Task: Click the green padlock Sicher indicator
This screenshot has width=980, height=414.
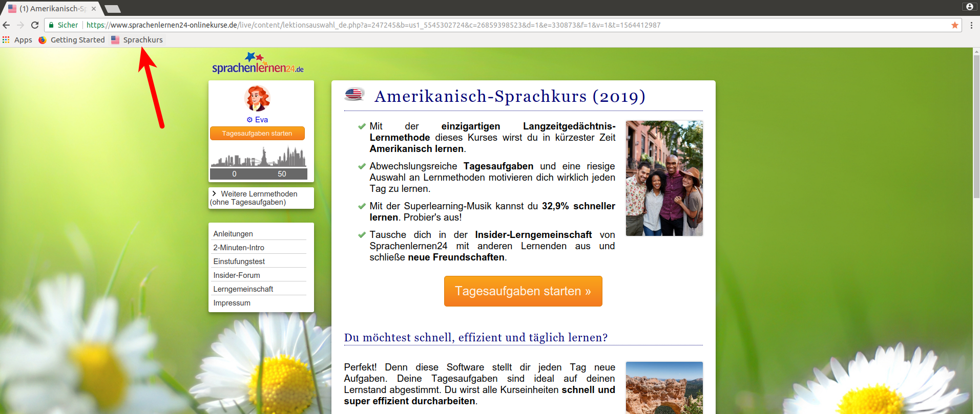Action: coord(63,25)
